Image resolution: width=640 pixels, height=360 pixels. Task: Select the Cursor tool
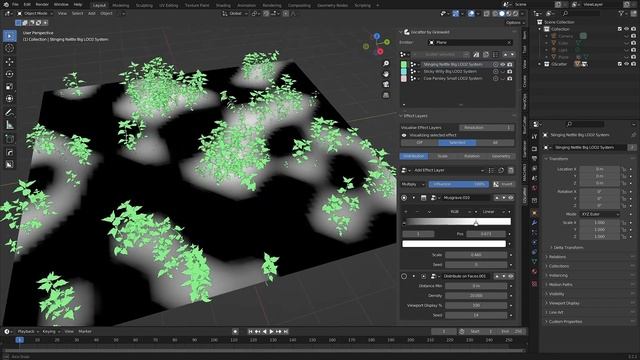[9, 48]
